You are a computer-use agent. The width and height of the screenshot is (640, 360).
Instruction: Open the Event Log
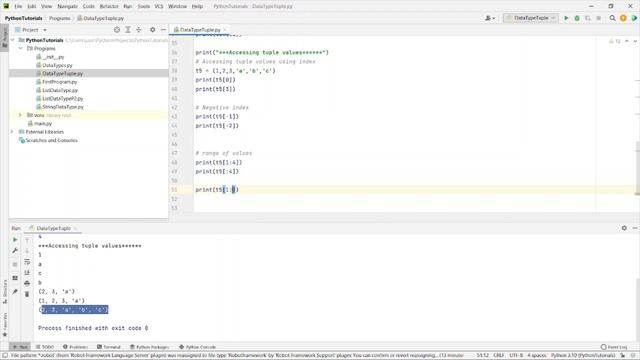614,347
